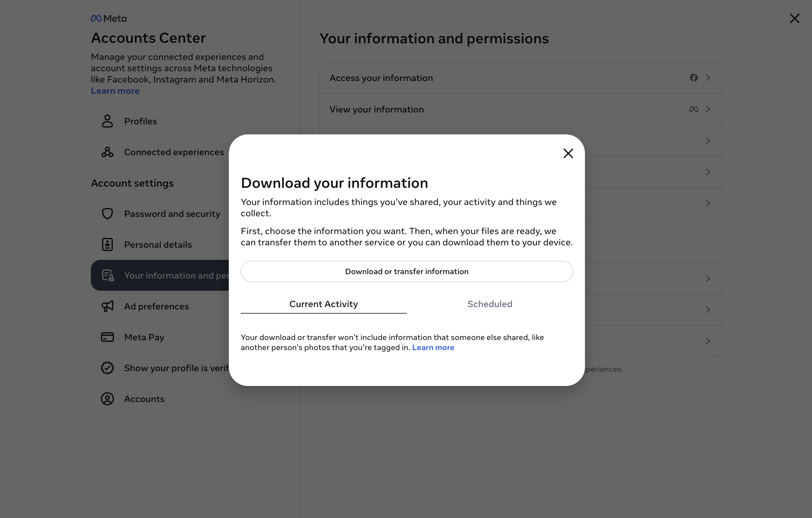Select the Current Activity tab
The width and height of the screenshot is (812, 518).
324,303
